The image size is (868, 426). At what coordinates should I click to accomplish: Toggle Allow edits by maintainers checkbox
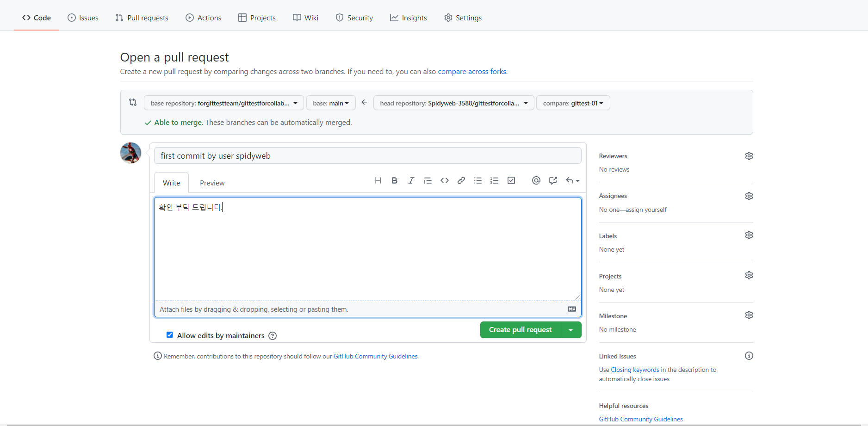170,335
